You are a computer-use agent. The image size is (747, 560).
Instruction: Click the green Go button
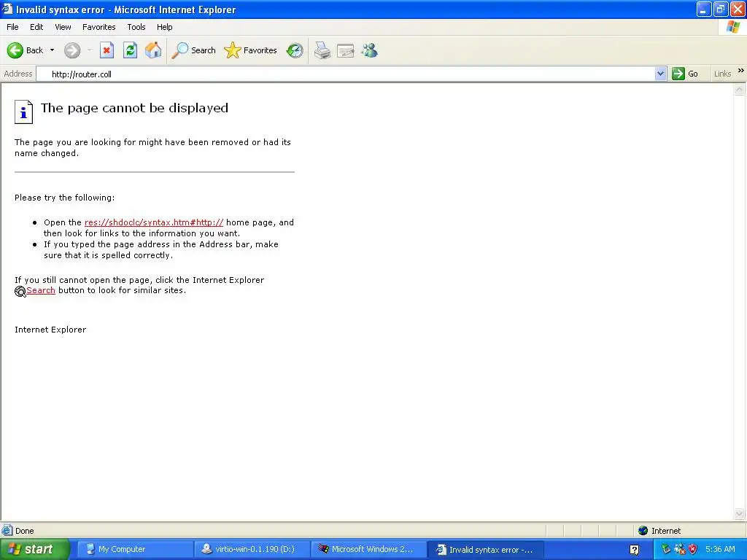coord(685,74)
